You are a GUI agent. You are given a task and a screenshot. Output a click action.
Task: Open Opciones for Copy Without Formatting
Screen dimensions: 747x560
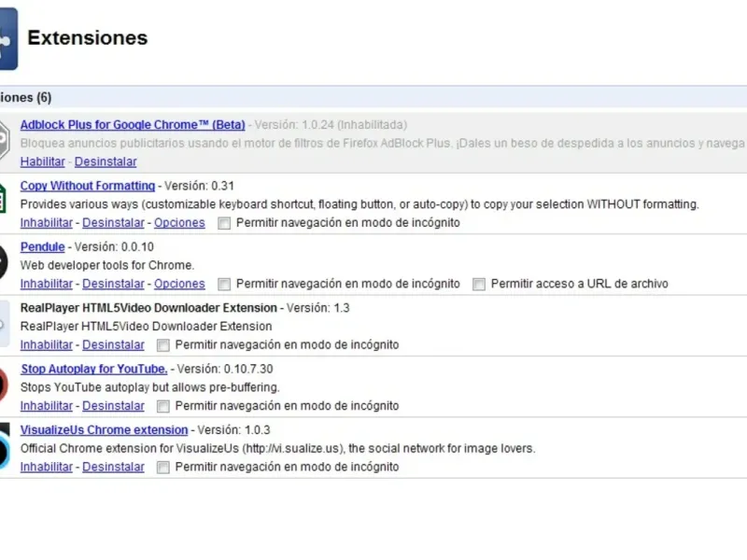[179, 223]
